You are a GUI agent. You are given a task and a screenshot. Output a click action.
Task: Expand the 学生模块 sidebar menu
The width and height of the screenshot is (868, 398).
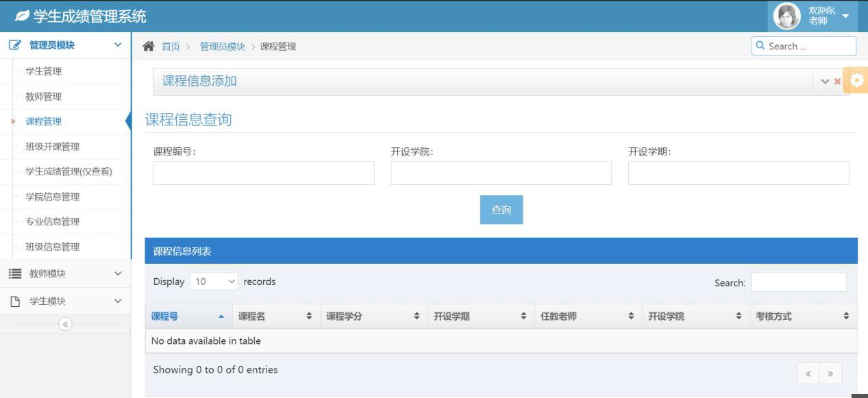[65, 301]
